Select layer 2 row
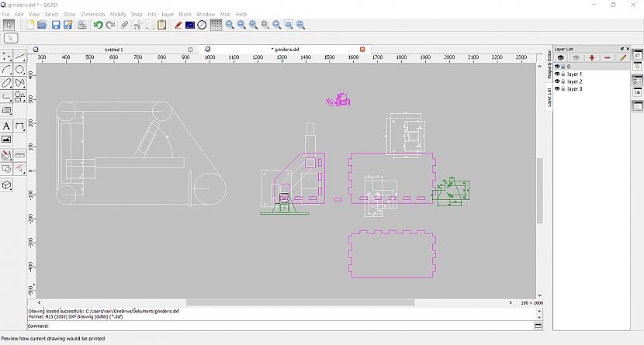The width and height of the screenshot is (644, 345). (x=591, y=81)
